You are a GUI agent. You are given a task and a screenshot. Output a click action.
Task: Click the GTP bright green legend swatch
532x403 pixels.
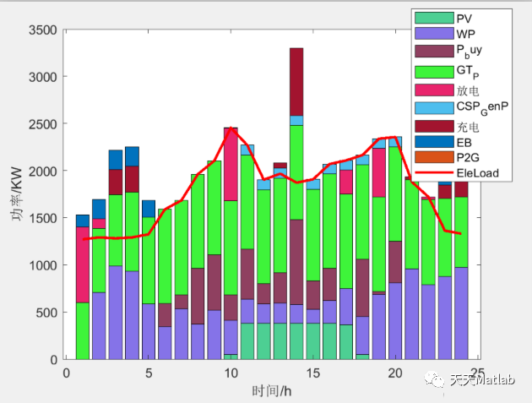(434, 72)
